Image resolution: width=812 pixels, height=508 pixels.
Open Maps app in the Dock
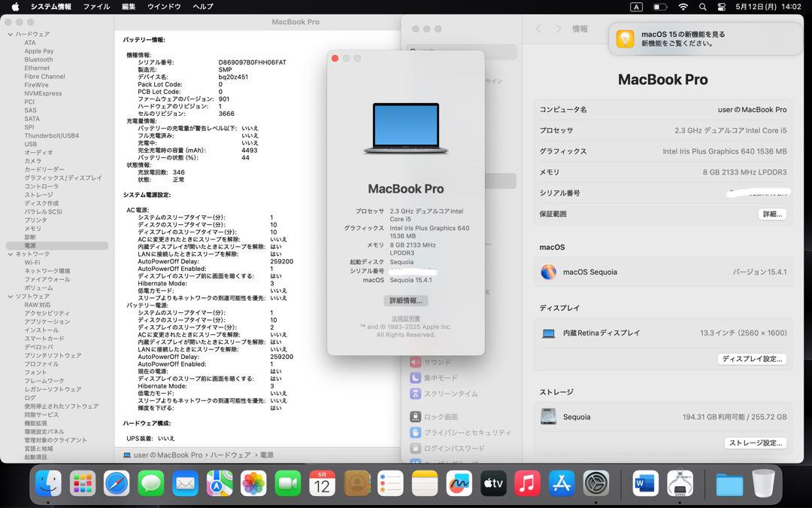click(220, 484)
